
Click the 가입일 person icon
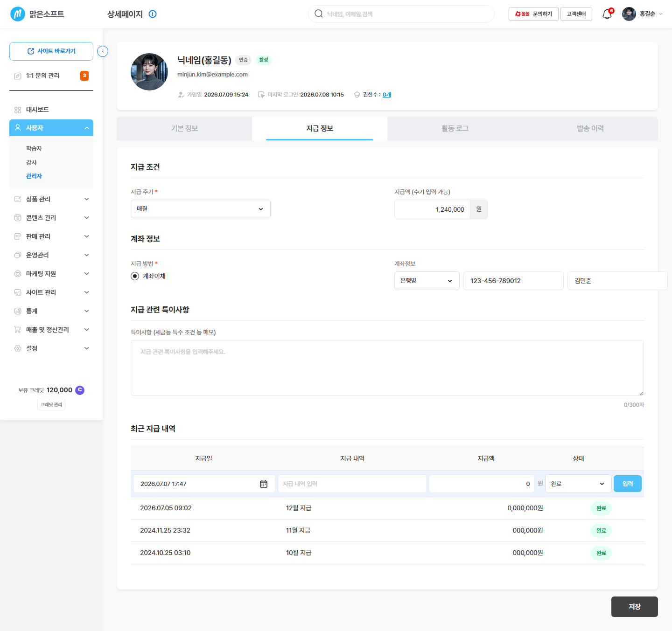tap(181, 95)
